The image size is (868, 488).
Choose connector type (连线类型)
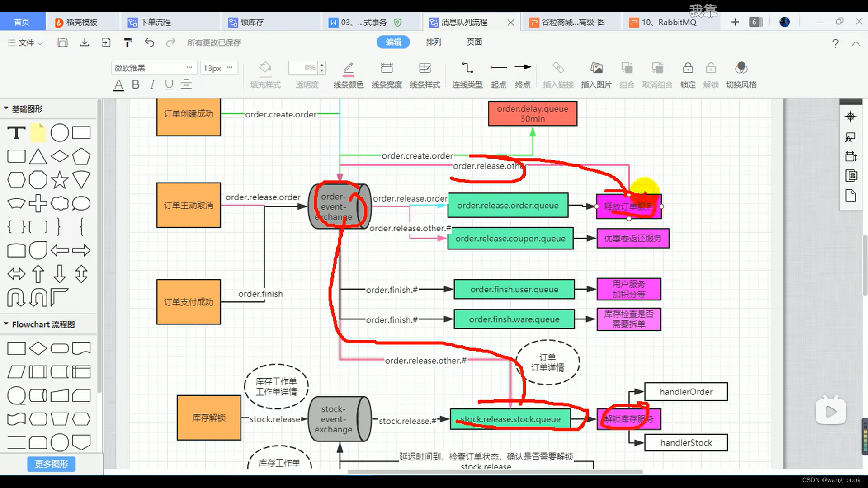click(x=467, y=75)
